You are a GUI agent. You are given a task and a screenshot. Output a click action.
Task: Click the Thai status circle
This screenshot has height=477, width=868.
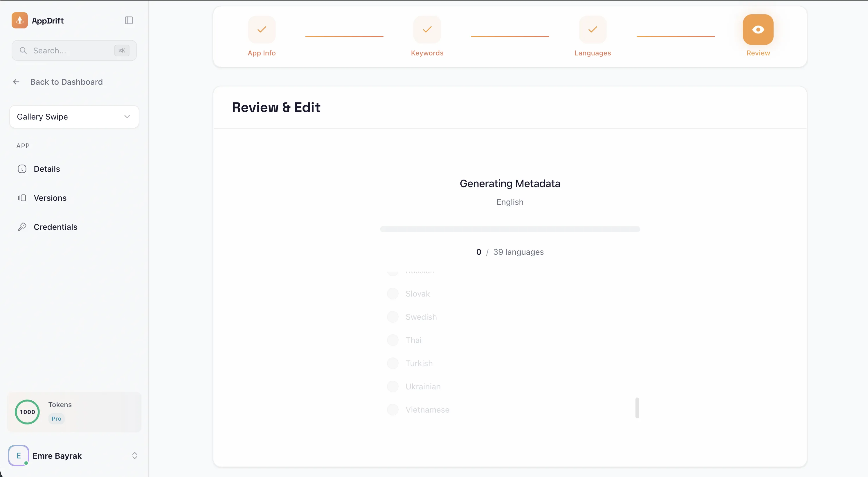[393, 340]
